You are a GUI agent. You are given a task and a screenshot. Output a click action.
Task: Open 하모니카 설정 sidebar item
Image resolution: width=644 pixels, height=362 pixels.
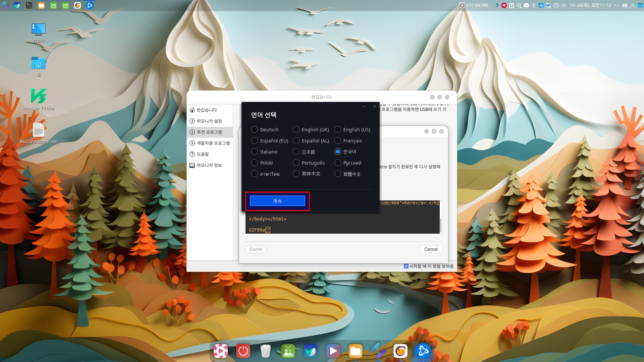click(209, 121)
